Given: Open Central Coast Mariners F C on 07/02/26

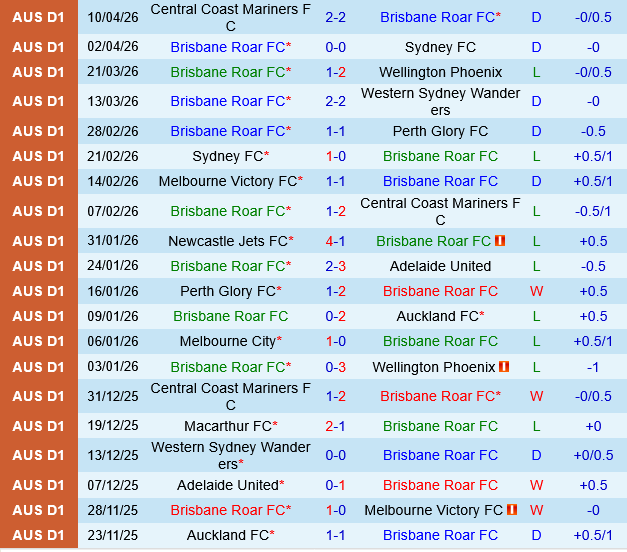Looking at the screenshot, I should pos(440,211).
